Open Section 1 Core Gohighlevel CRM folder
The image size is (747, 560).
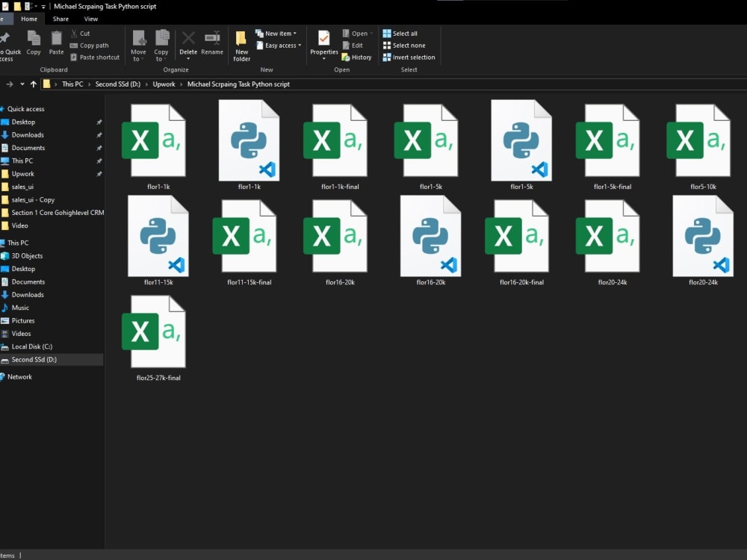[58, 212]
